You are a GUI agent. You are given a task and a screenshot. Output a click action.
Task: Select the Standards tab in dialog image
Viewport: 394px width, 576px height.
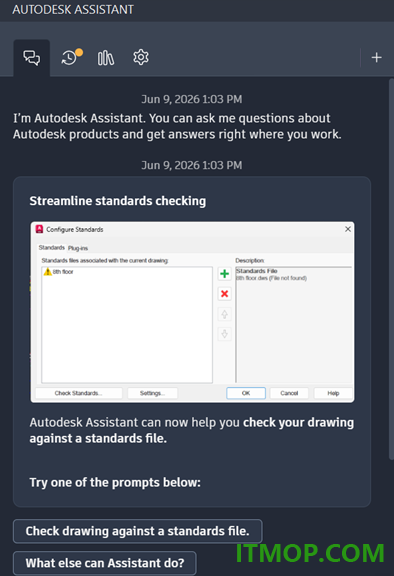tap(52, 248)
